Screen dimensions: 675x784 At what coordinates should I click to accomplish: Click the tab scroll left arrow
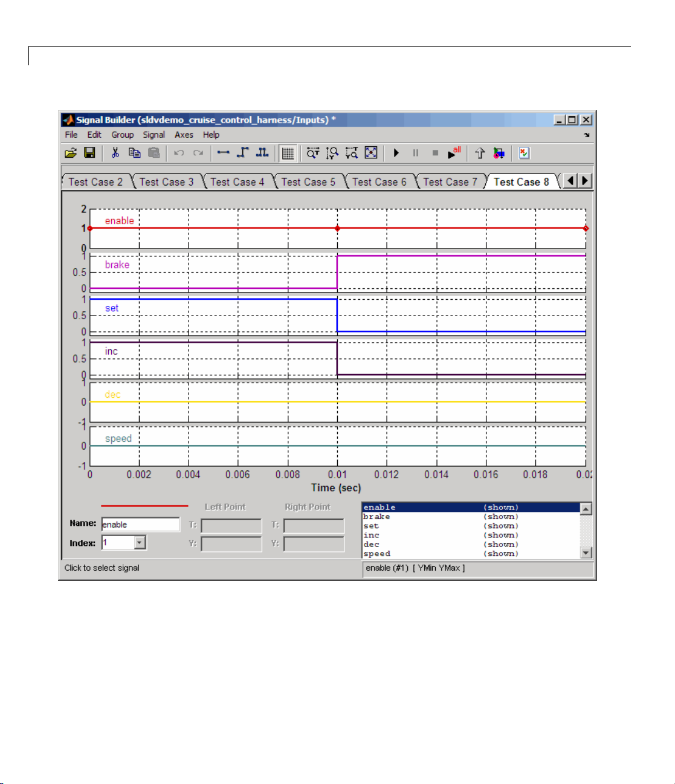pyautogui.click(x=570, y=181)
